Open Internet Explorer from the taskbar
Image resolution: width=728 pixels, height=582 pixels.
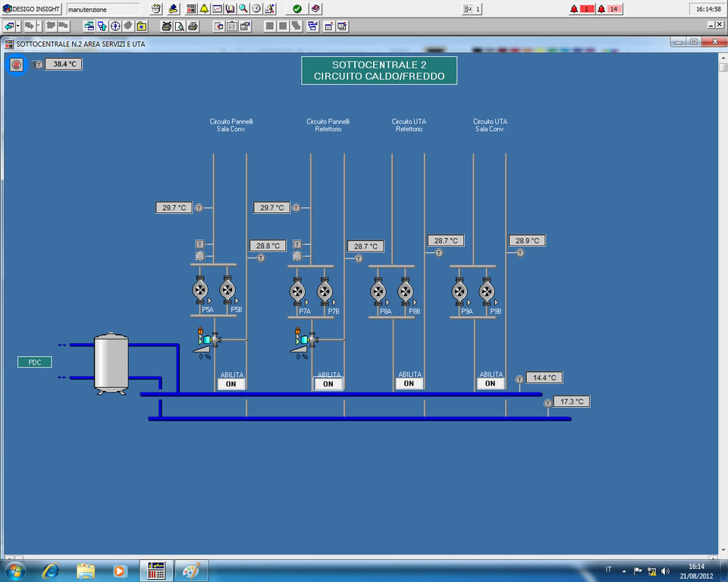tap(51, 571)
